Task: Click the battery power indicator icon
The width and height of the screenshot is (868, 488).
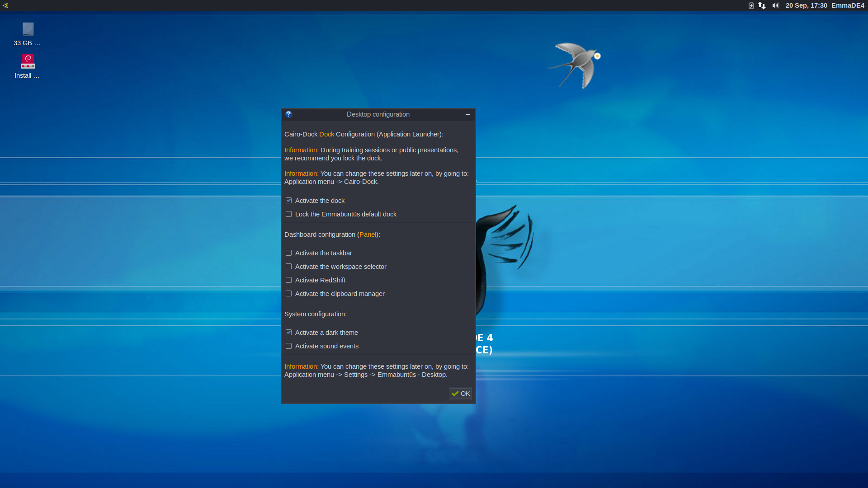Action: tap(751, 5)
